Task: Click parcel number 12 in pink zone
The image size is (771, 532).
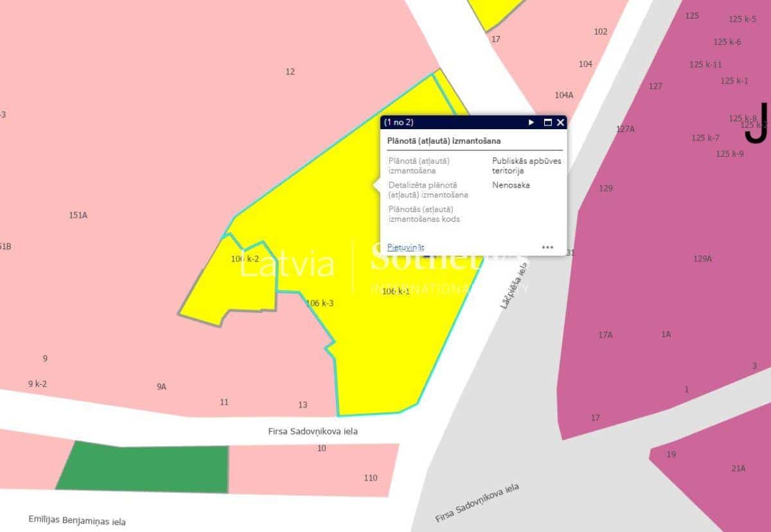Action: (x=290, y=72)
